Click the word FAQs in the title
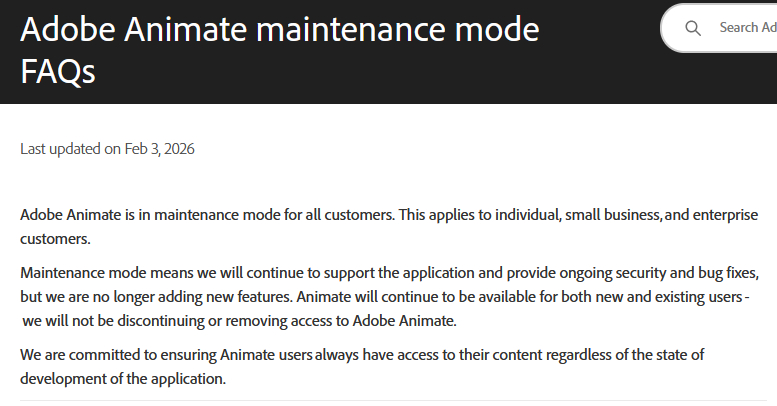Image resolution: width=777 pixels, height=406 pixels. click(58, 71)
